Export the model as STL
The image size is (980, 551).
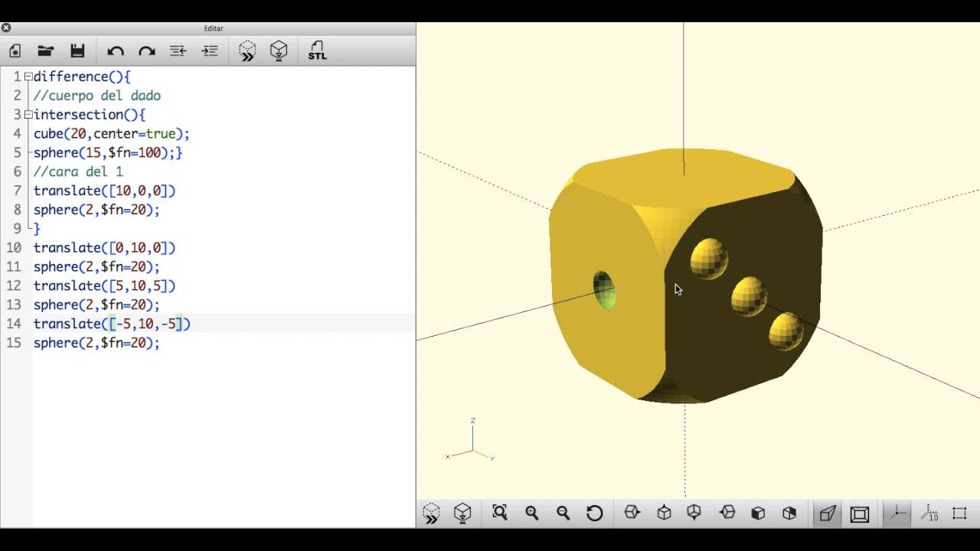317,51
